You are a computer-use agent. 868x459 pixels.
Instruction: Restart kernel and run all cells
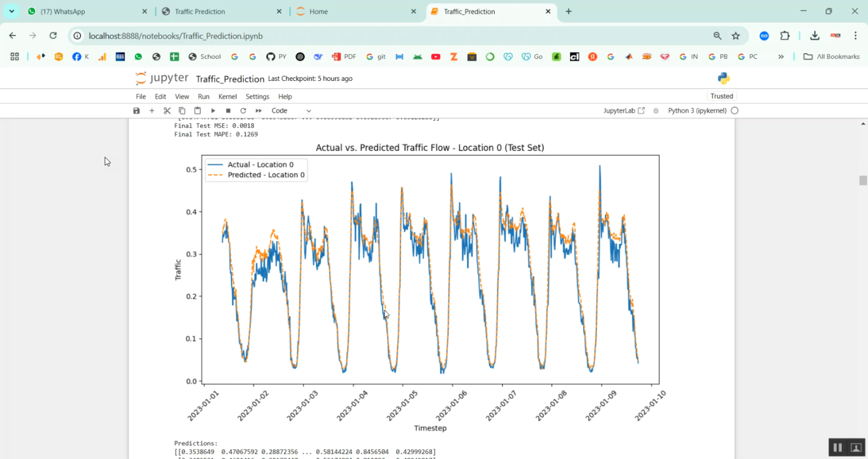[x=259, y=110]
